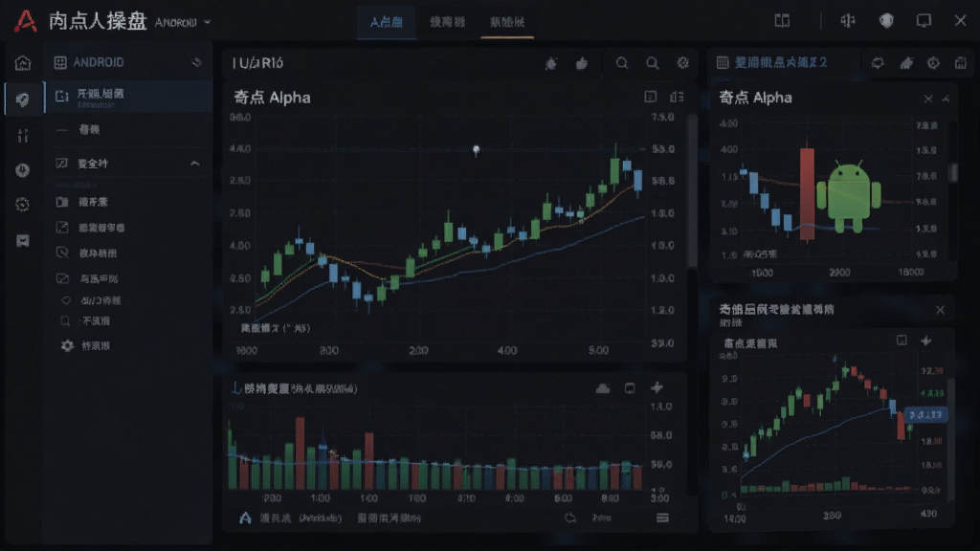Click the square icon on volume panel
This screenshot has height=551, width=980.
click(x=630, y=388)
